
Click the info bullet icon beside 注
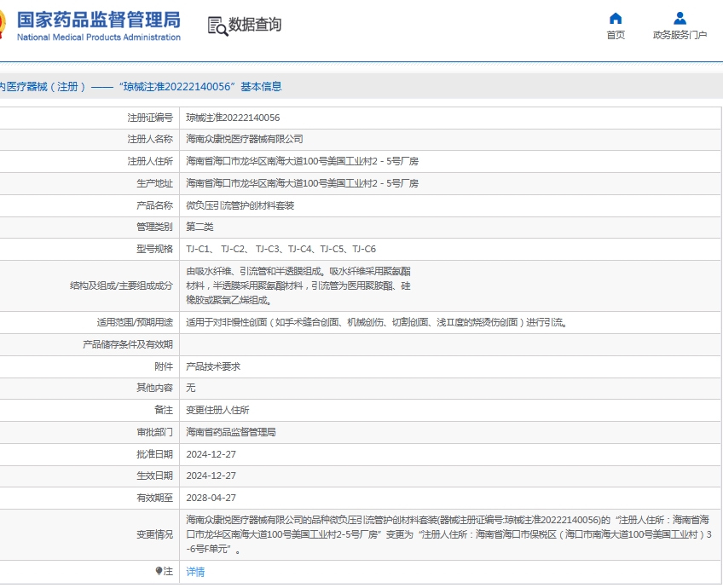tap(159, 572)
